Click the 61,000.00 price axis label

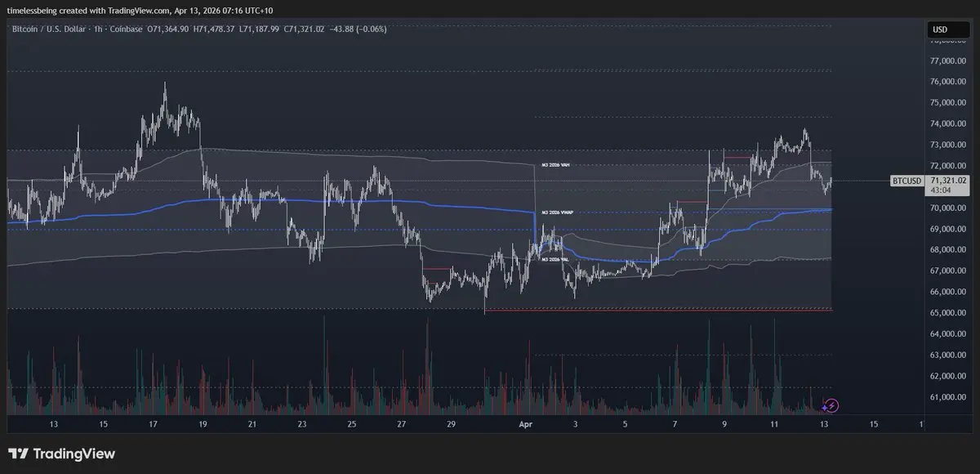click(947, 397)
